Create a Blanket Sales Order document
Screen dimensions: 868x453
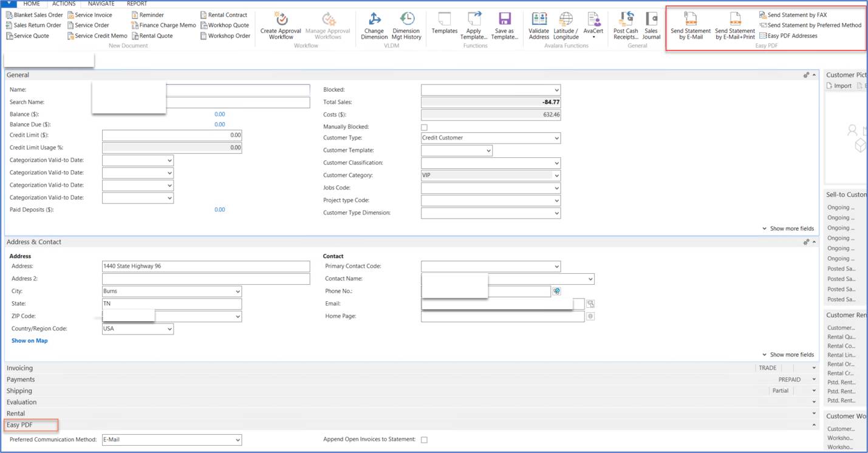pyautogui.click(x=34, y=15)
